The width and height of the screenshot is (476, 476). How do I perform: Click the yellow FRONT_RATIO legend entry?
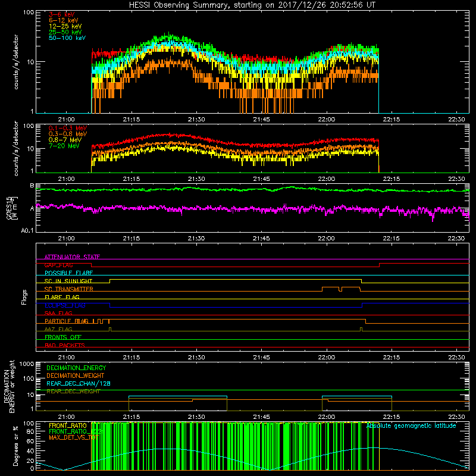point(68,425)
